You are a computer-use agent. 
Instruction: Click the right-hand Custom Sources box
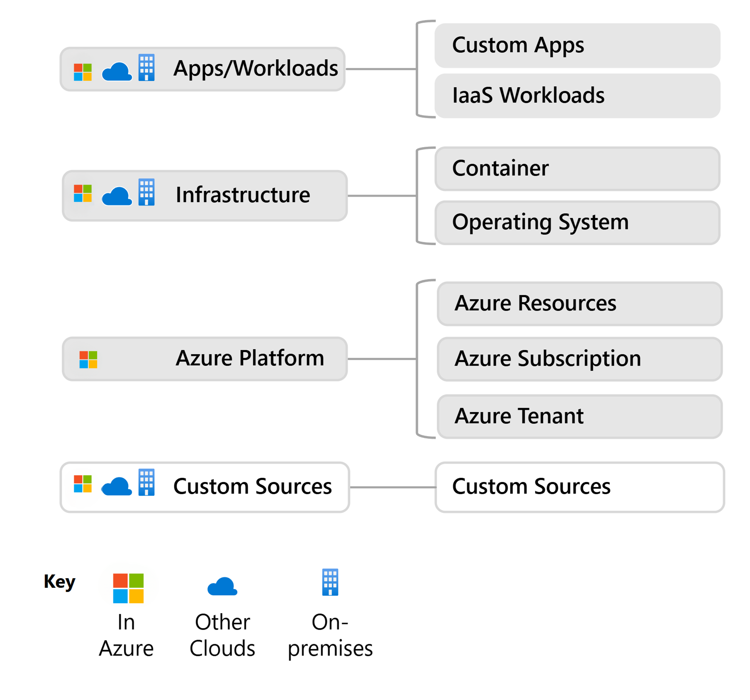(x=579, y=487)
